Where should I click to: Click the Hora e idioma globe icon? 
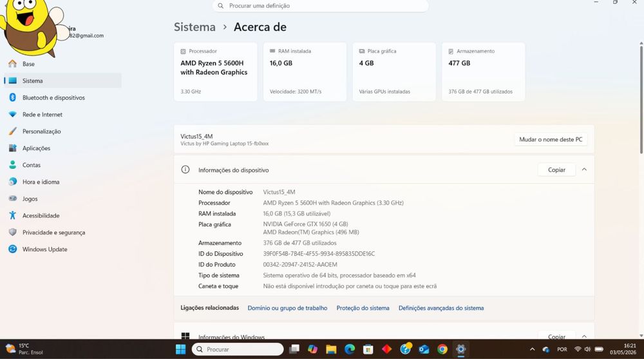pyautogui.click(x=13, y=182)
